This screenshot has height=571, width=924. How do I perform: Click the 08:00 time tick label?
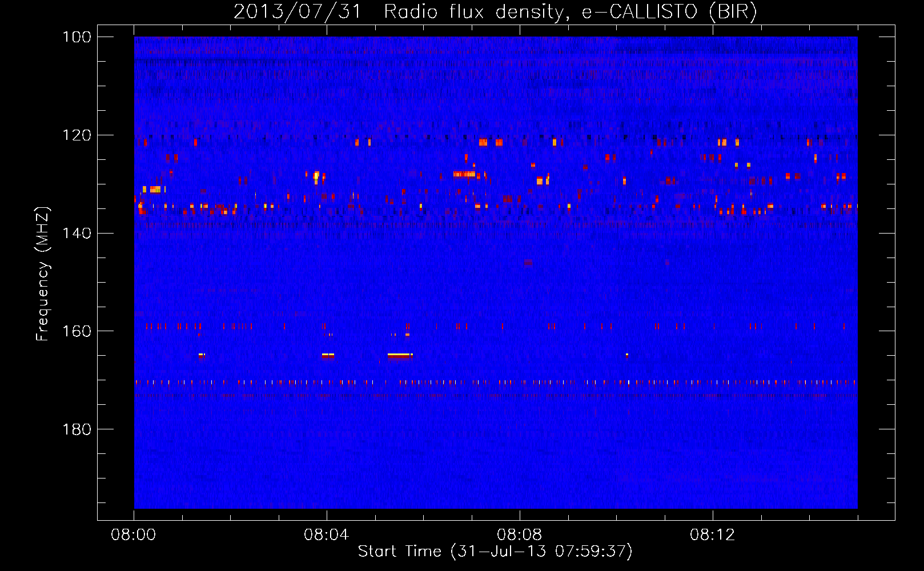click(x=134, y=535)
